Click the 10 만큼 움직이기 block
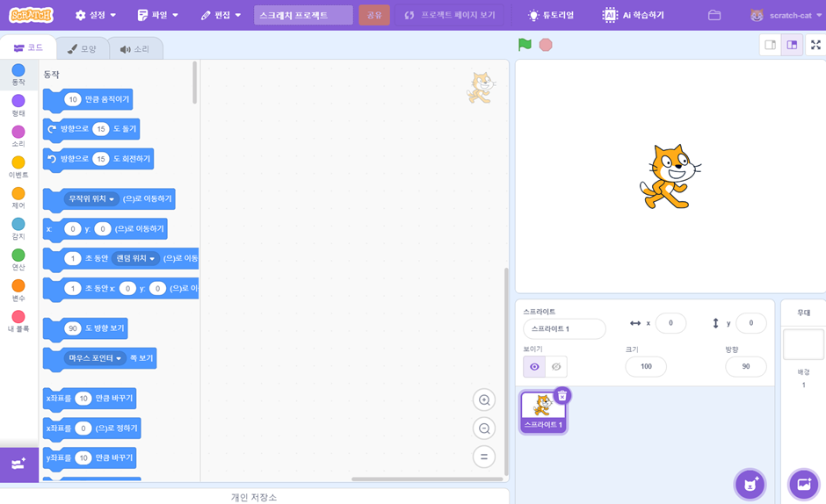This screenshot has height=504, width=826. (x=88, y=99)
